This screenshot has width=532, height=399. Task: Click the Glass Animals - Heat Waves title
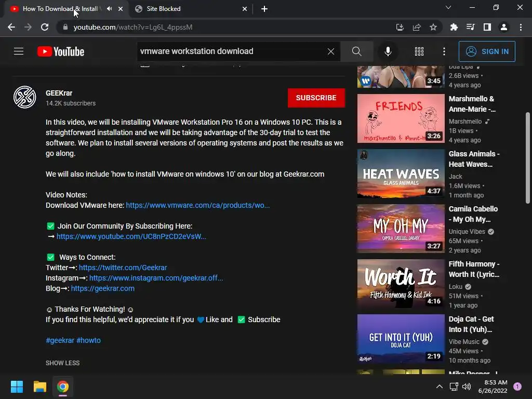click(474, 159)
